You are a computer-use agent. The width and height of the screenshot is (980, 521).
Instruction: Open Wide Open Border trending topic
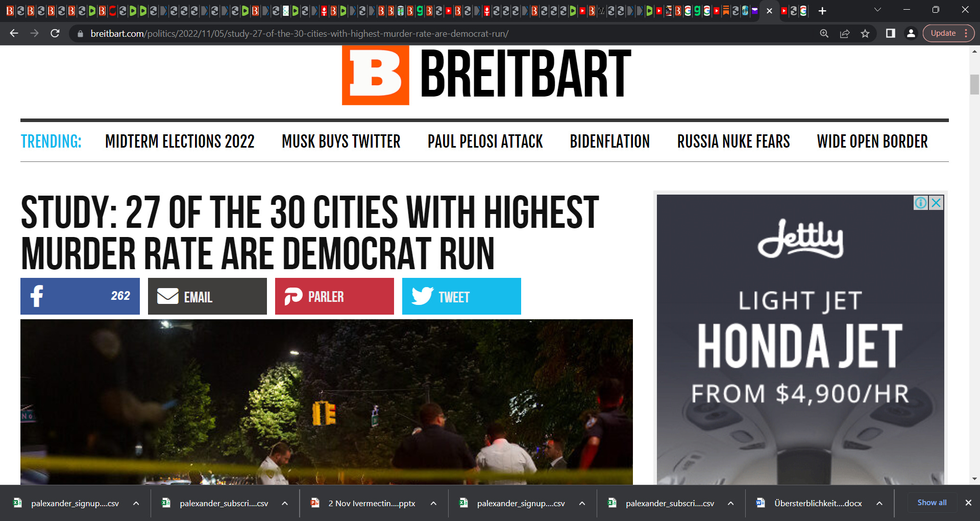[x=872, y=141]
